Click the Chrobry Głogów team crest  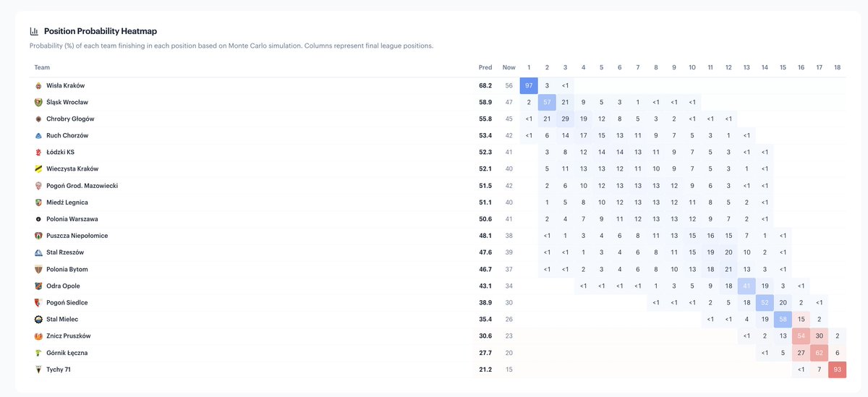(x=38, y=119)
